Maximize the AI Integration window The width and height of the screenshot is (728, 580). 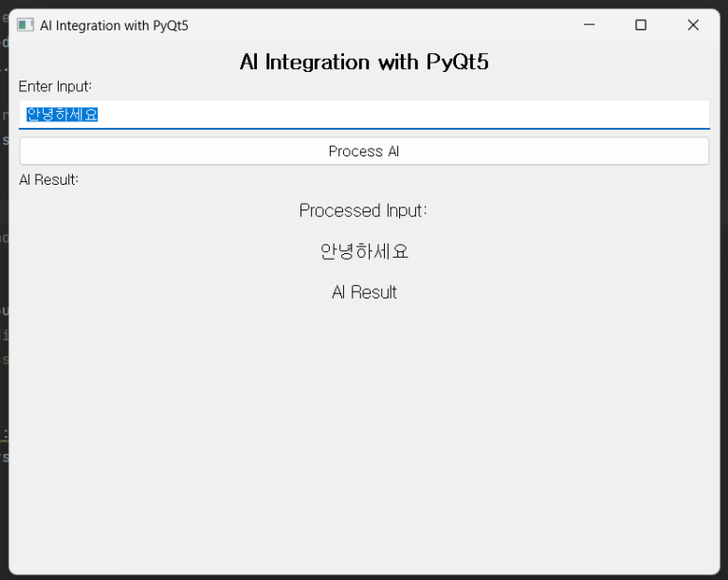(641, 26)
